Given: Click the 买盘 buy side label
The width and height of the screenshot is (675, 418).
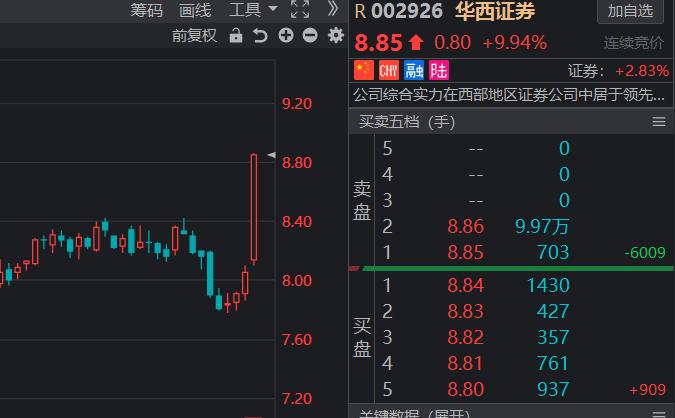Looking at the screenshot, I should point(362,338).
